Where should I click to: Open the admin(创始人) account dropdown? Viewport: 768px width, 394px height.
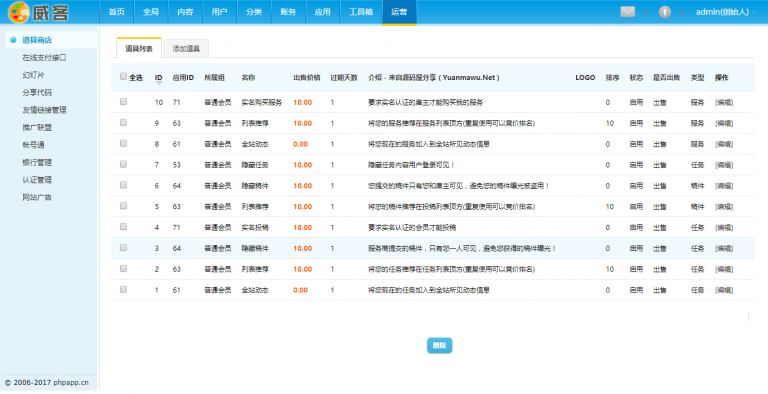point(725,12)
